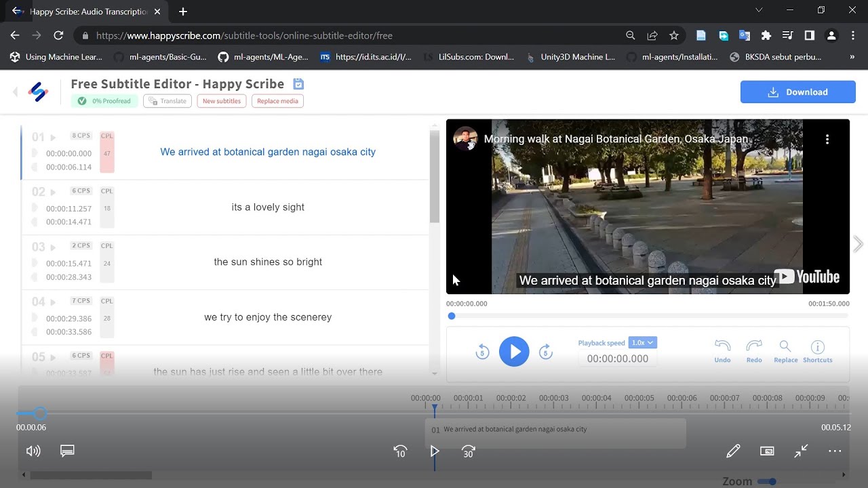Click the New subtitles button
Screen dimensions: 868x488
point(222,101)
